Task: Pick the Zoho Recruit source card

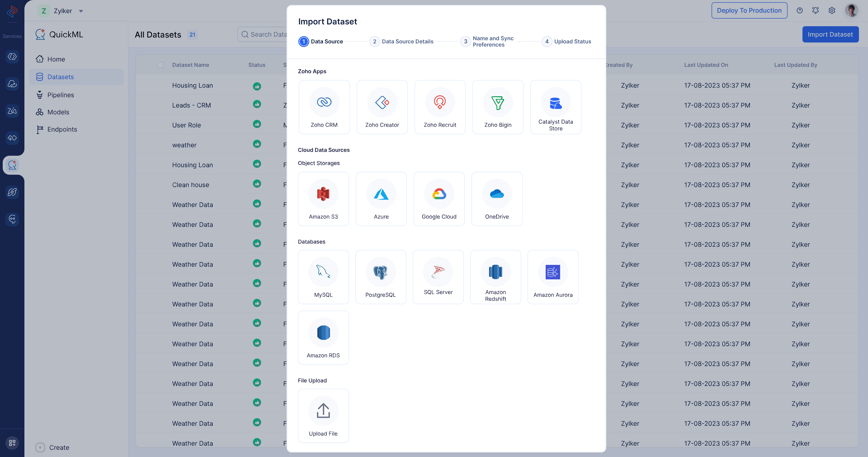Action: (x=440, y=107)
